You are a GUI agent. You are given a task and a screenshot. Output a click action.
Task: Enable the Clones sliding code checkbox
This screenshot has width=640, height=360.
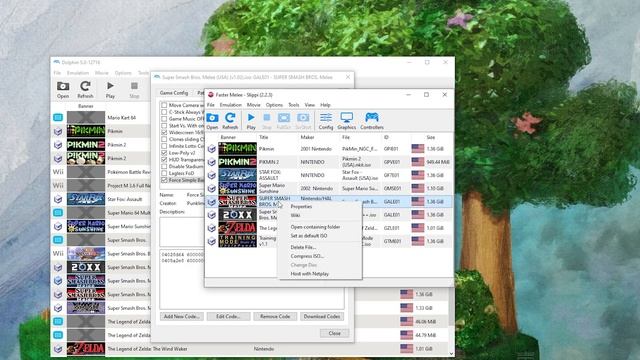[x=164, y=139]
